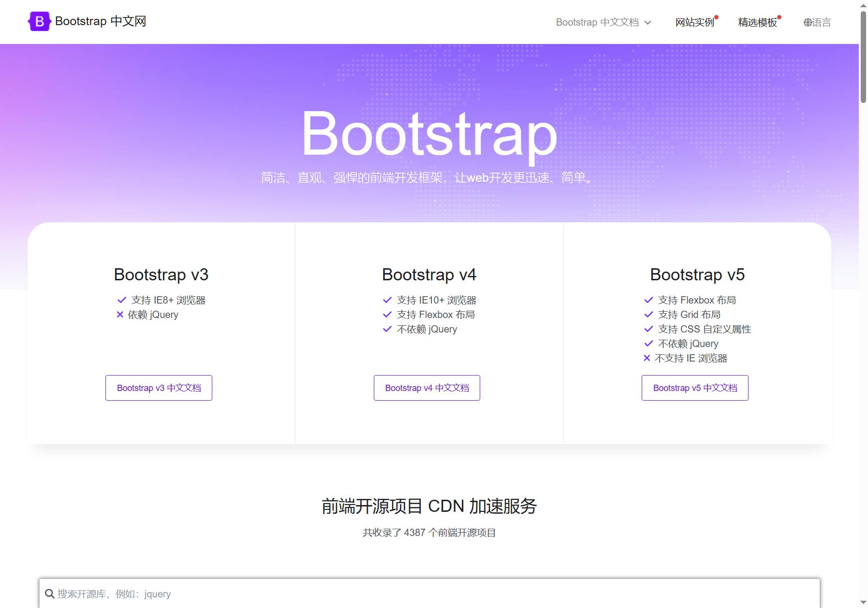This screenshot has height=608, width=868.
Task: Click the magnifier icon in the search box
Action: 49,594
